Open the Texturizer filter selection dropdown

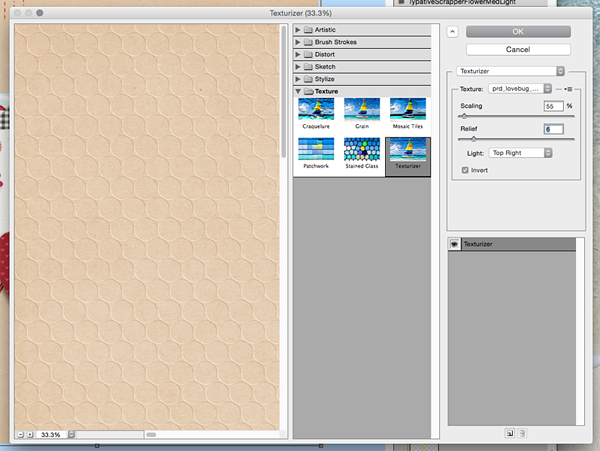(x=510, y=71)
